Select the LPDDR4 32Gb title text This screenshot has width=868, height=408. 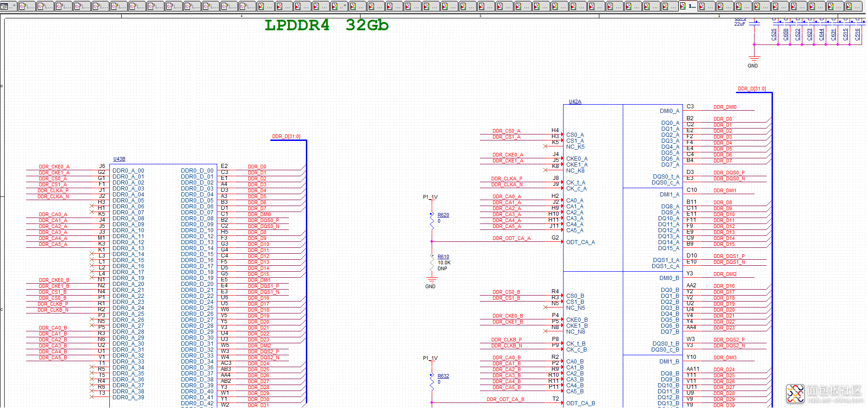coord(327,25)
